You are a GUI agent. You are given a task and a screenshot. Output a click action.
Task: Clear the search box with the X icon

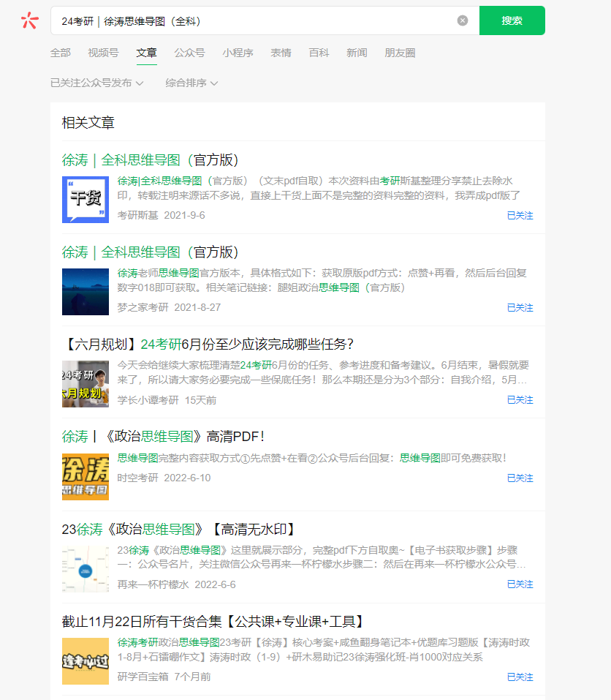(x=463, y=20)
